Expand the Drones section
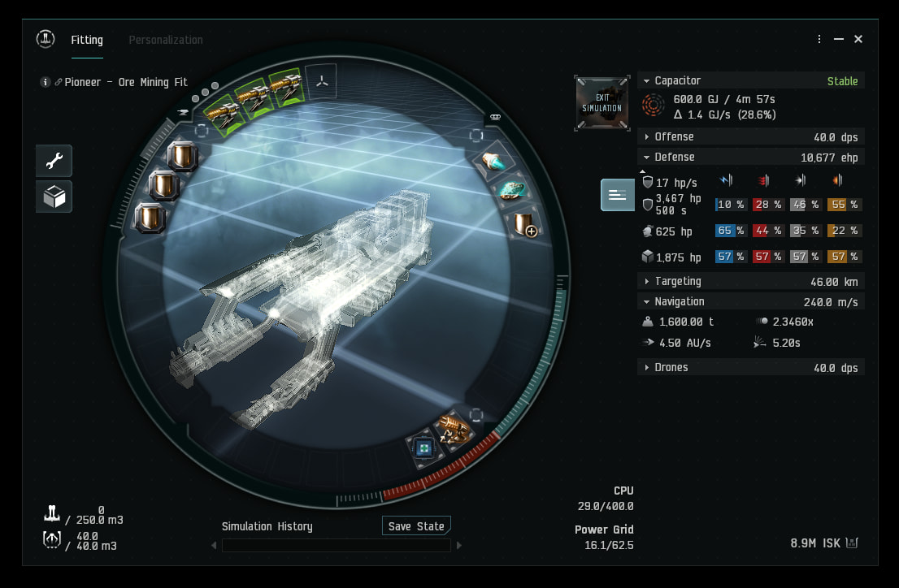The image size is (899, 588). 647,367
